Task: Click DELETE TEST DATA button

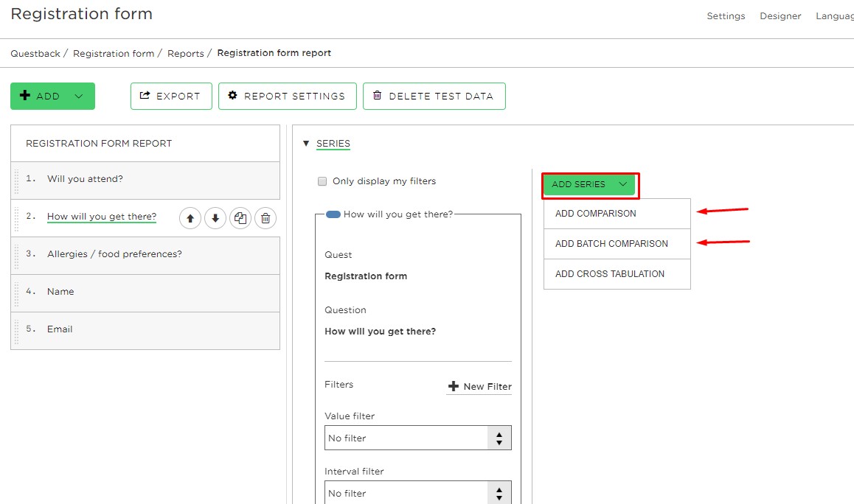Action: click(434, 97)
